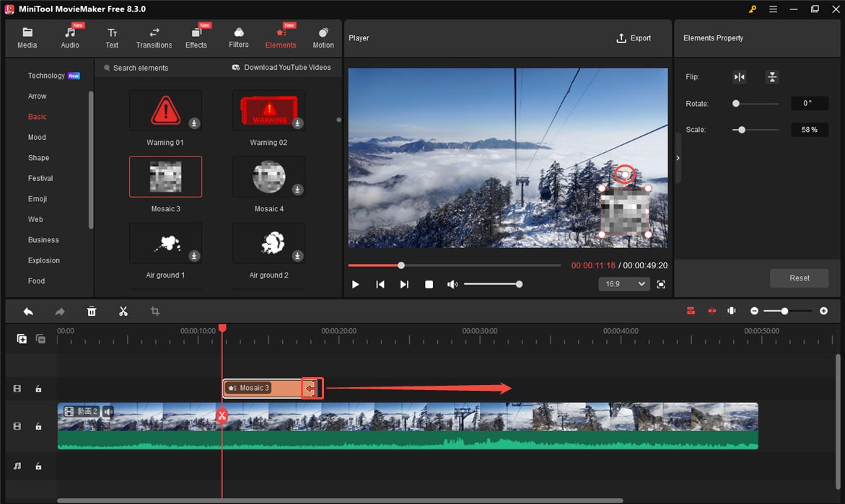Download the Air ground 2 element
The height and width of the screenshot is (504, 845).
coord(297,256)
